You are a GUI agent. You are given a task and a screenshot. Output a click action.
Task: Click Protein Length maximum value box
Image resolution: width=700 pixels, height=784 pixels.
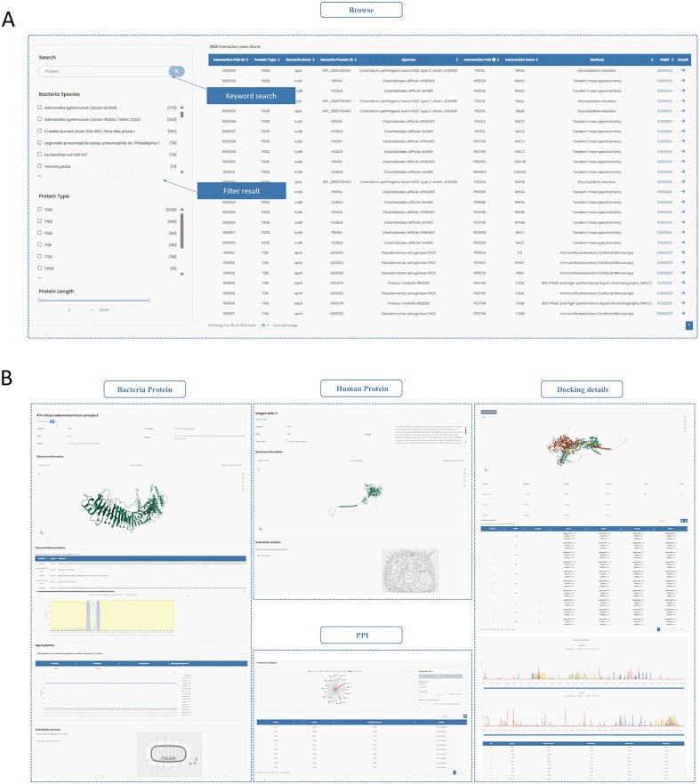coord(107,310)
